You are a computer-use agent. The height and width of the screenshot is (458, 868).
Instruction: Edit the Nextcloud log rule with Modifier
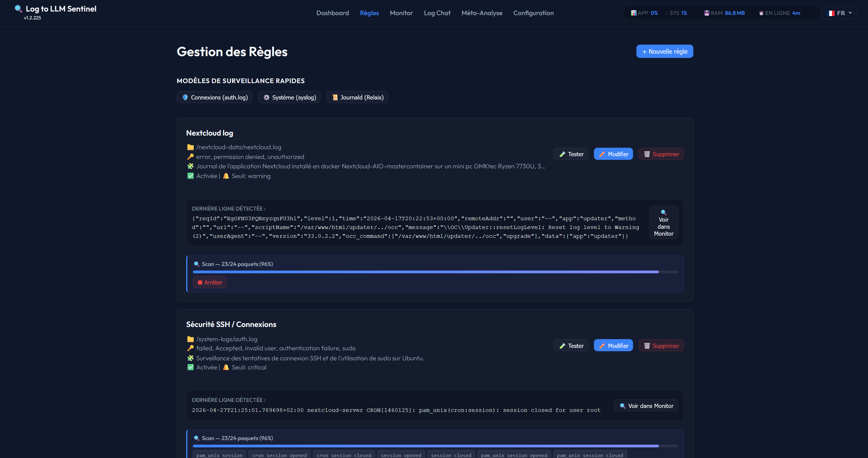[x=613, y=154]
